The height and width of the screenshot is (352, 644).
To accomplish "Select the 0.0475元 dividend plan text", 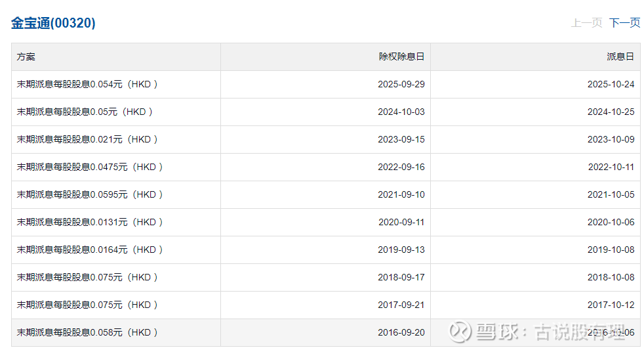I will 90,167.
